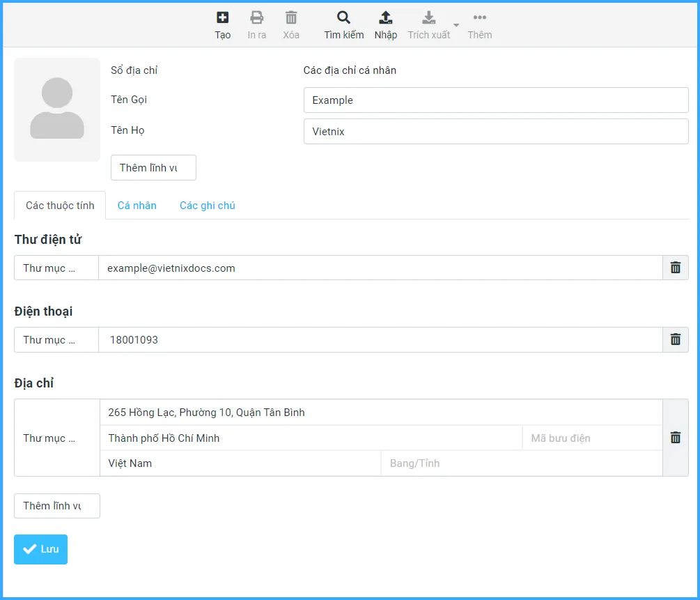Open the Thêm more options menu
700x600 pixels.
coord(479,19)
